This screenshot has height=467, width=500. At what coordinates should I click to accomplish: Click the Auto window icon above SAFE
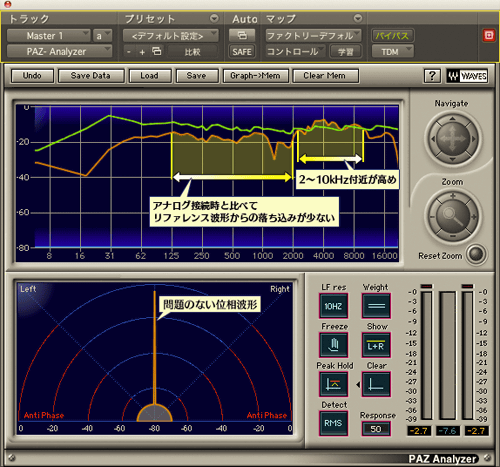click(x=242, y=35)
